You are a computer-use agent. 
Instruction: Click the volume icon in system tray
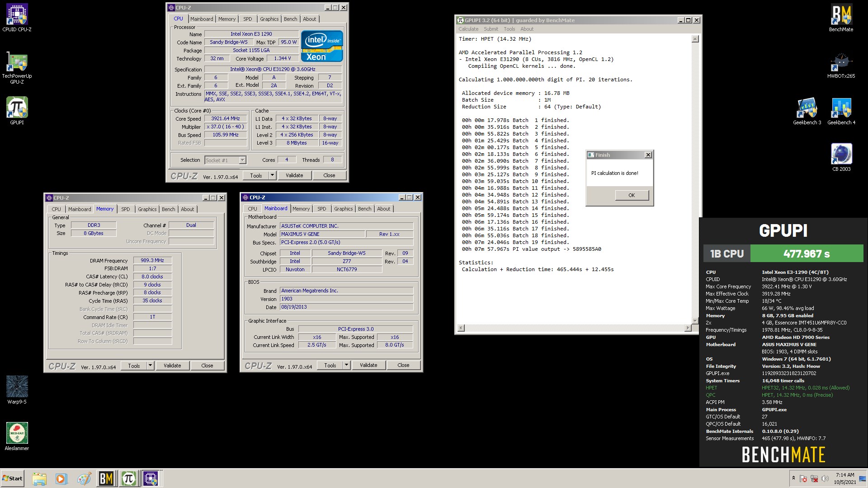click(x=825, y=479)
